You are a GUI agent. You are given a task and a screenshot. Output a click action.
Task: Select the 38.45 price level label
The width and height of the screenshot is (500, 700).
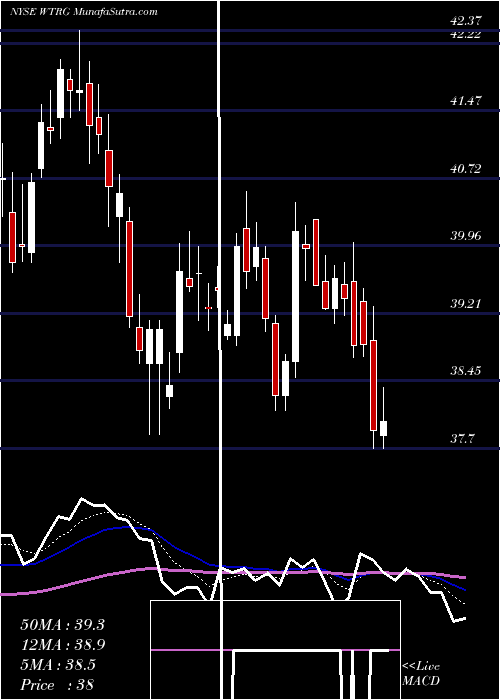click(x=466, y=371)
